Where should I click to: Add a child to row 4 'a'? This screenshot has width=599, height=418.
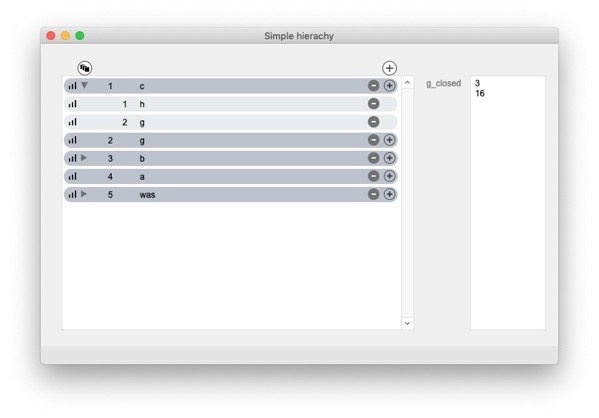coord(389,176)
